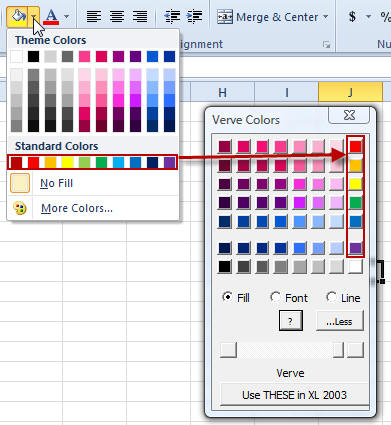
Task: Pick red swatch in Verve Colors palette
Action: (356, 147)
